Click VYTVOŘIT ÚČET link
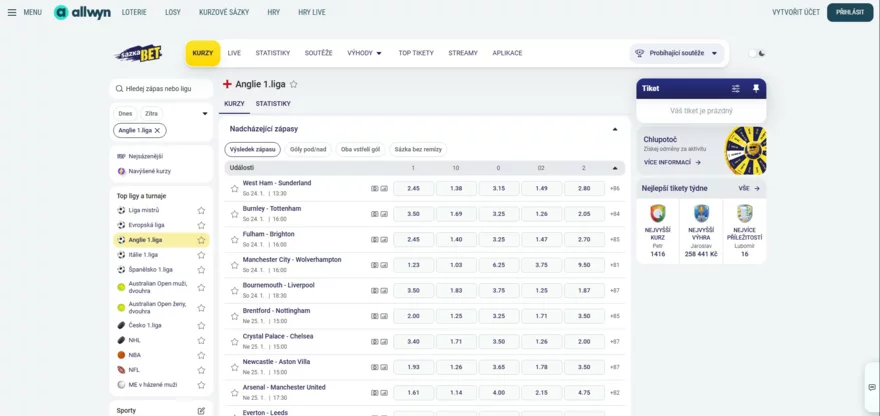880x416 pixels. click(x=796, y=12)
